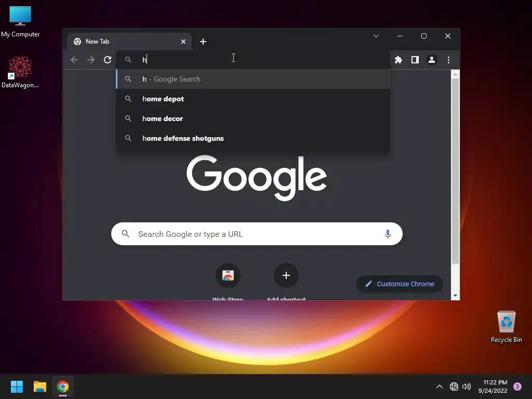
Task: Open a new tab with plus button
Action: (x=203, y=42)
